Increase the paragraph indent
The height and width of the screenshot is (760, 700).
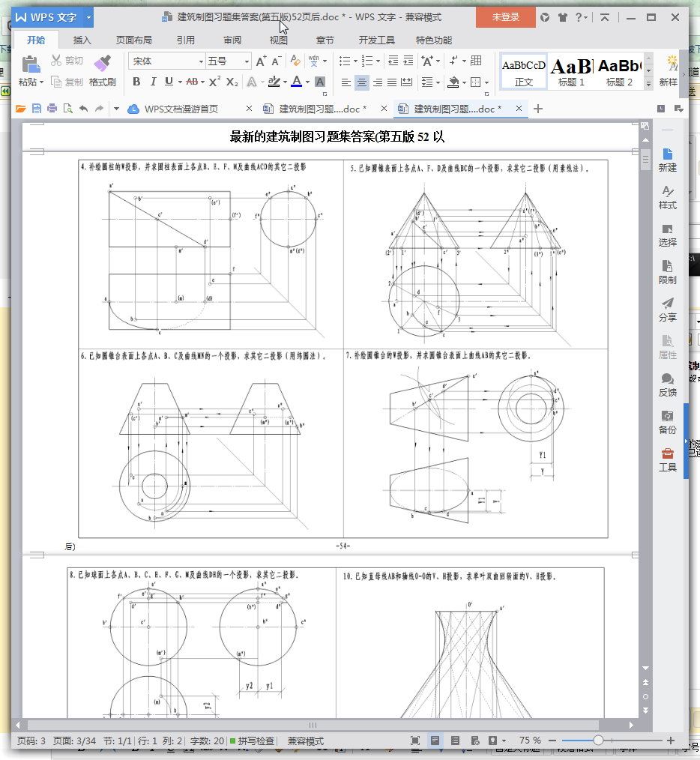(408, 61)
